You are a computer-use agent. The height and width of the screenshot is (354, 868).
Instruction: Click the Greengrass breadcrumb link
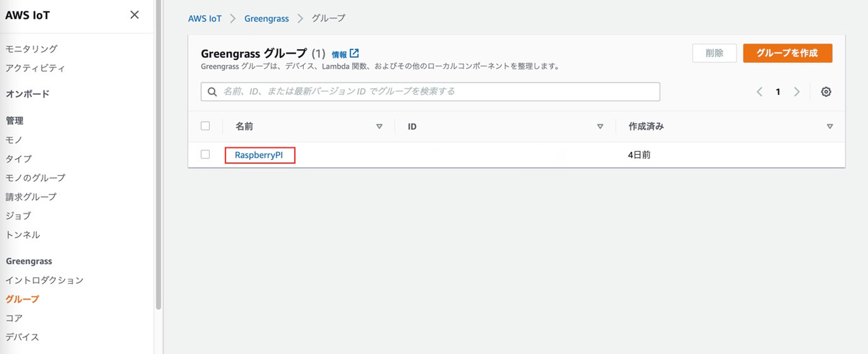[x=267, y=17]
